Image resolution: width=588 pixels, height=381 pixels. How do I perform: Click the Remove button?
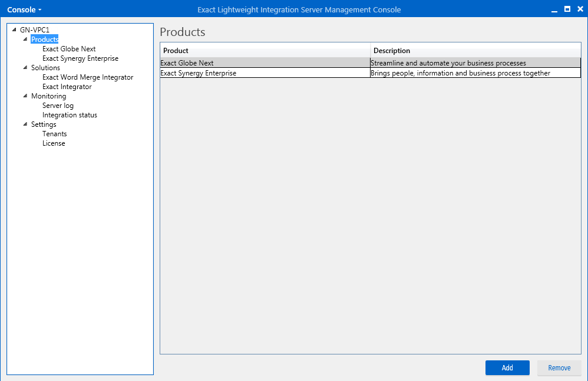point(559,368)
